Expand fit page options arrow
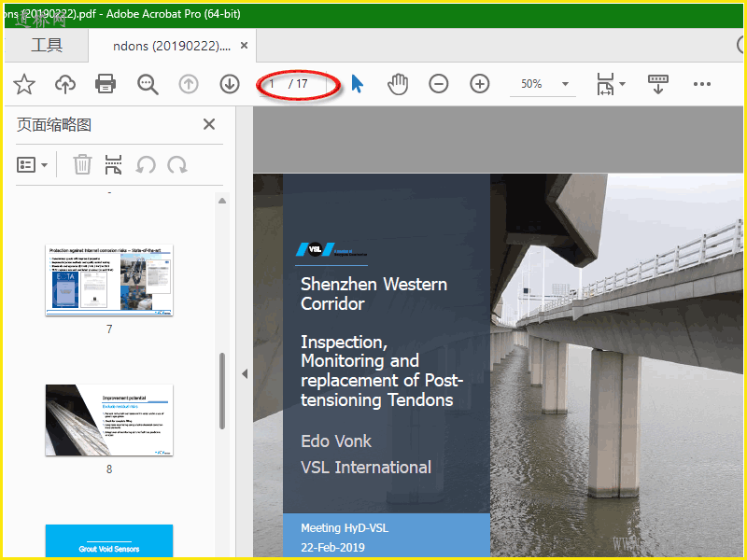The height and width of the screenshot is (560, 747). coord(622,84)
